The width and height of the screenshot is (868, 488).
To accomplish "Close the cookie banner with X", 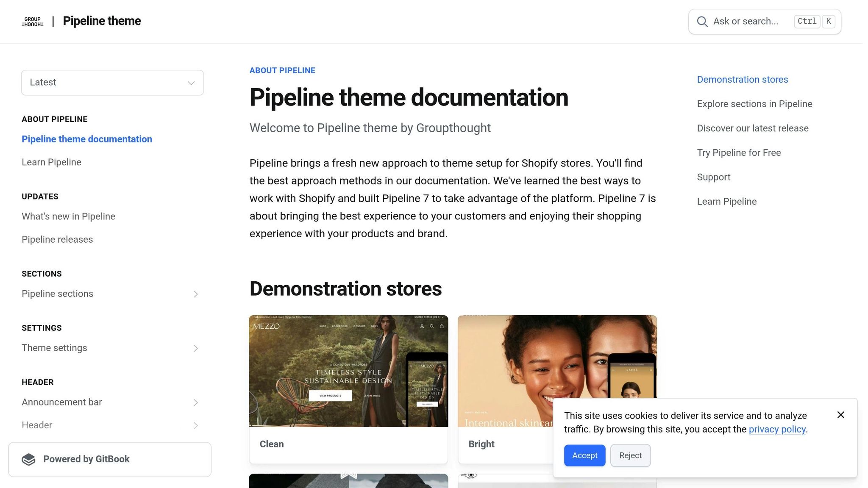I will pyautogui.click(x=841, y=415).
